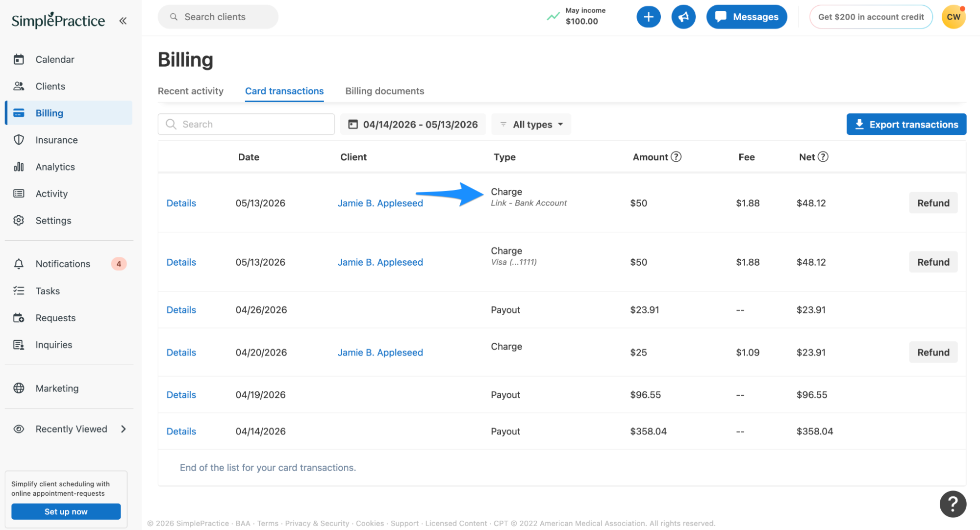Open Licensed Content footer link
Viewport: 980px width, 530px height.
coord(456,523)
